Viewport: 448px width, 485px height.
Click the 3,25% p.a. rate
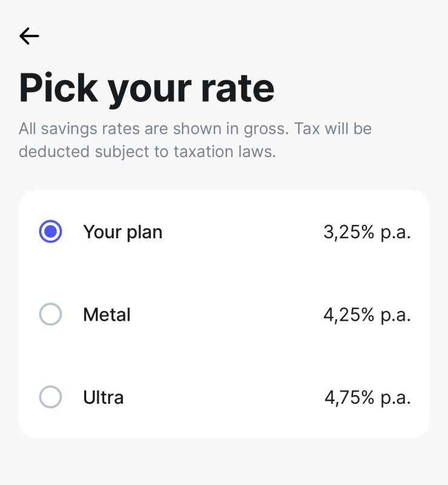coord(367,232)
